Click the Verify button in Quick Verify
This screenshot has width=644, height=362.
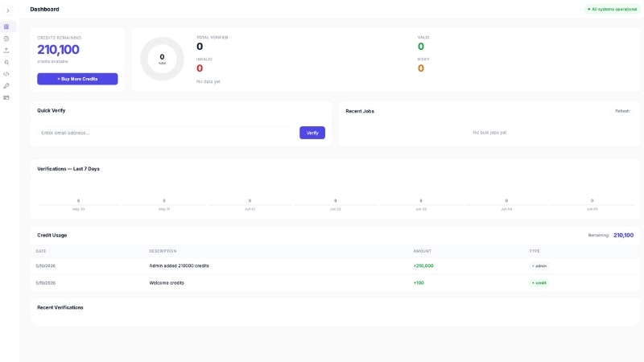point(312,133)
